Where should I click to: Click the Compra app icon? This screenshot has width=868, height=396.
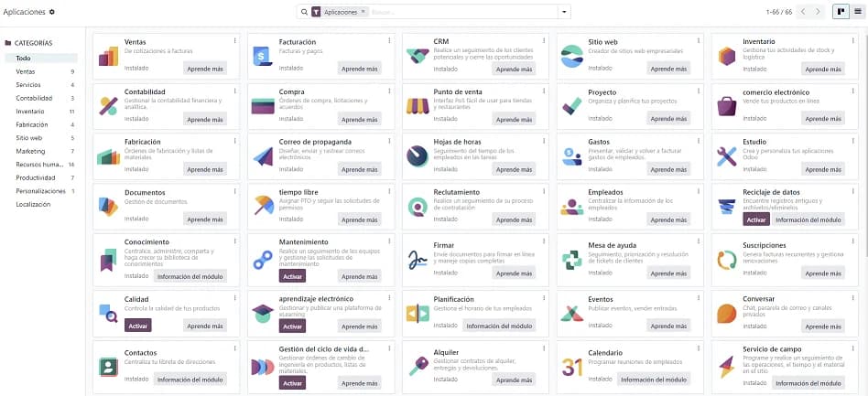(263, 106)
